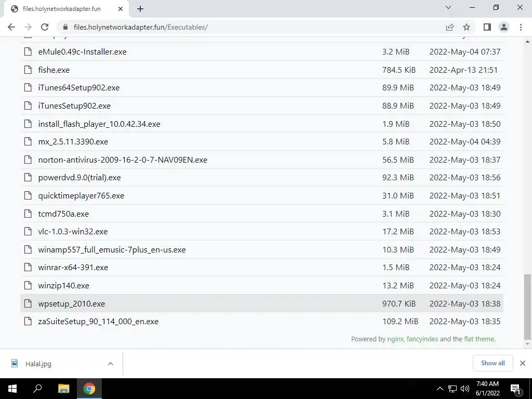The image size is (532, 399).
Task: Click file icon beside winzip140.exe
Action: [x=28, y=286]
